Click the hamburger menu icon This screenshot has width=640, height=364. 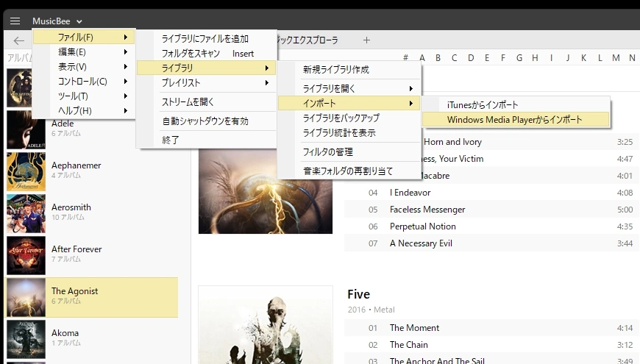(x=15, y=21)
